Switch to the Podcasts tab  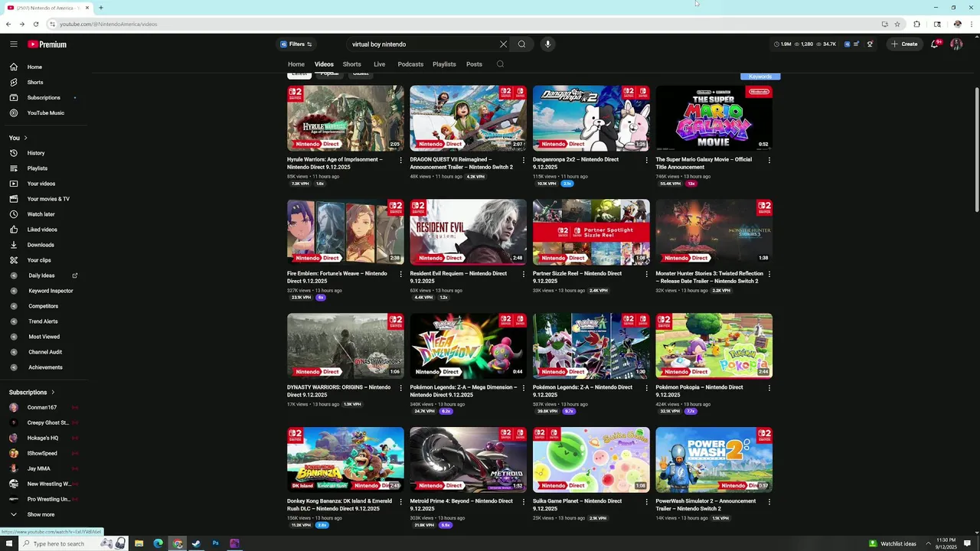pos(410,64)
